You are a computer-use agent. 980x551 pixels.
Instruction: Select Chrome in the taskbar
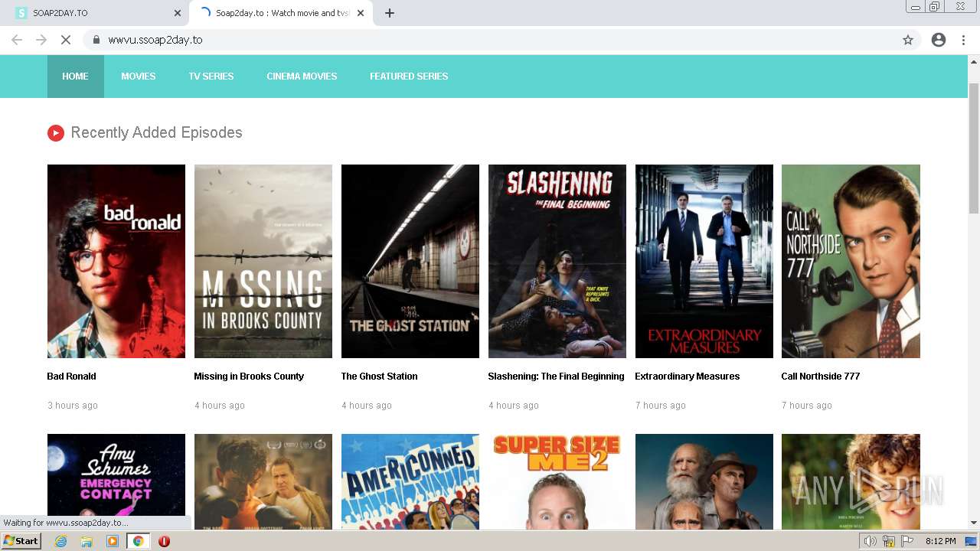(x=138, y=541)
